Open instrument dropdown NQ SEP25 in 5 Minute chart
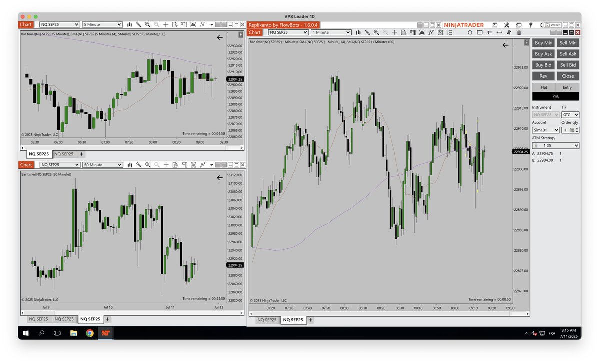Image resolution: width=600 pixels, height=364 pixels. point(60,24)
